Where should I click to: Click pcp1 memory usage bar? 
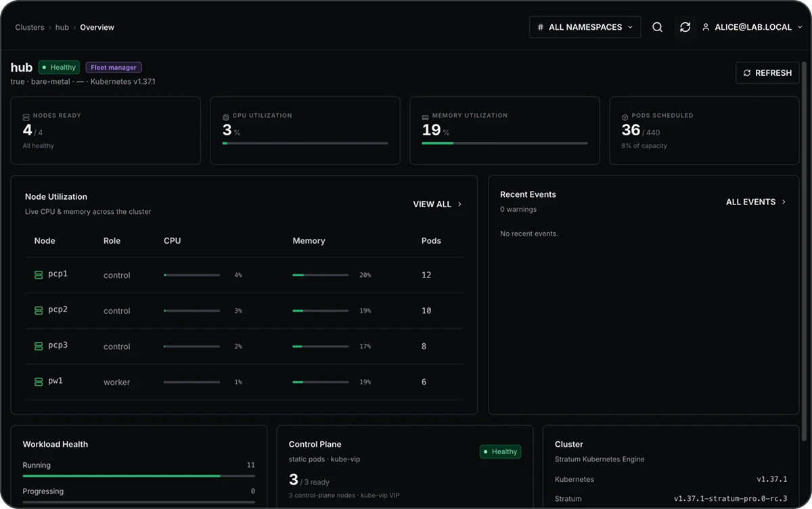click(x=321, y=275)
